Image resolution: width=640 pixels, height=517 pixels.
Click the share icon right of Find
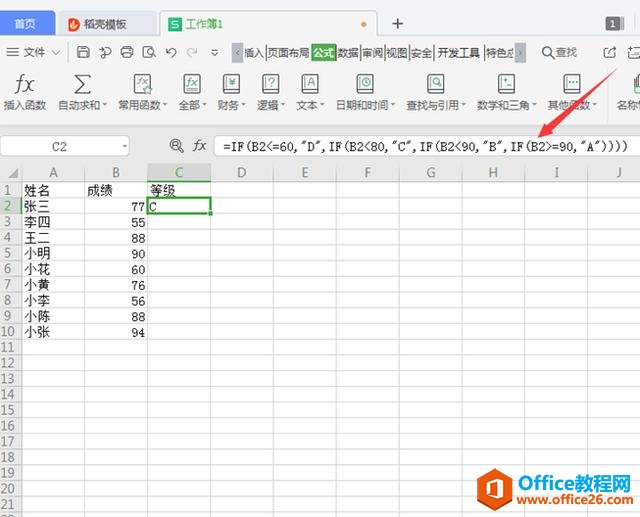coord(610,52)
